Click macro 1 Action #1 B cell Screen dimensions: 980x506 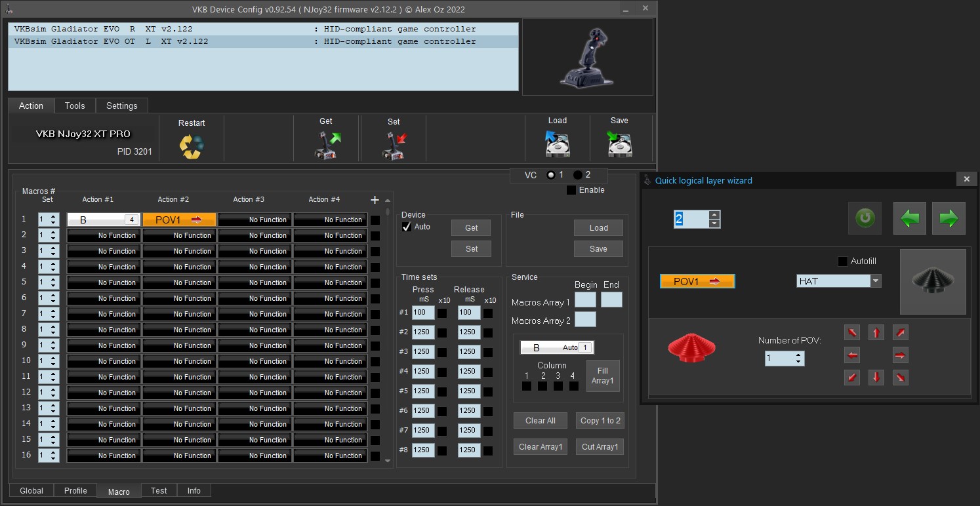coord(104,220)
